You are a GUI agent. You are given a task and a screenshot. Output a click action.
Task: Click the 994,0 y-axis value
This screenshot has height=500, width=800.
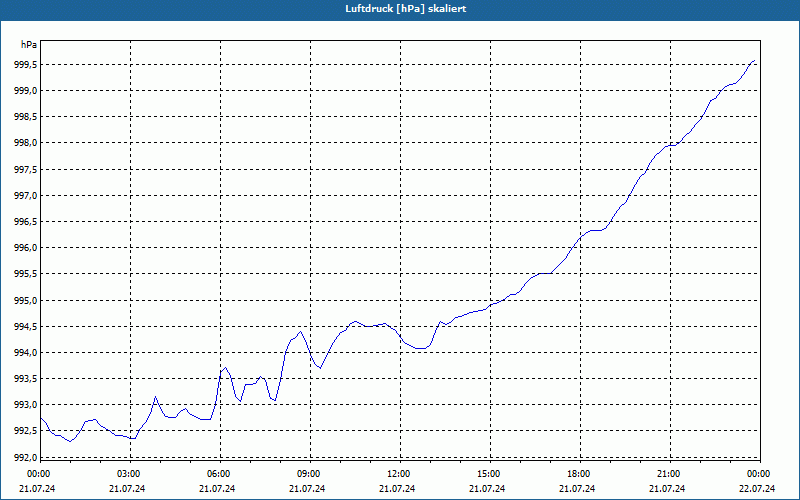click(x=26, y=353)
